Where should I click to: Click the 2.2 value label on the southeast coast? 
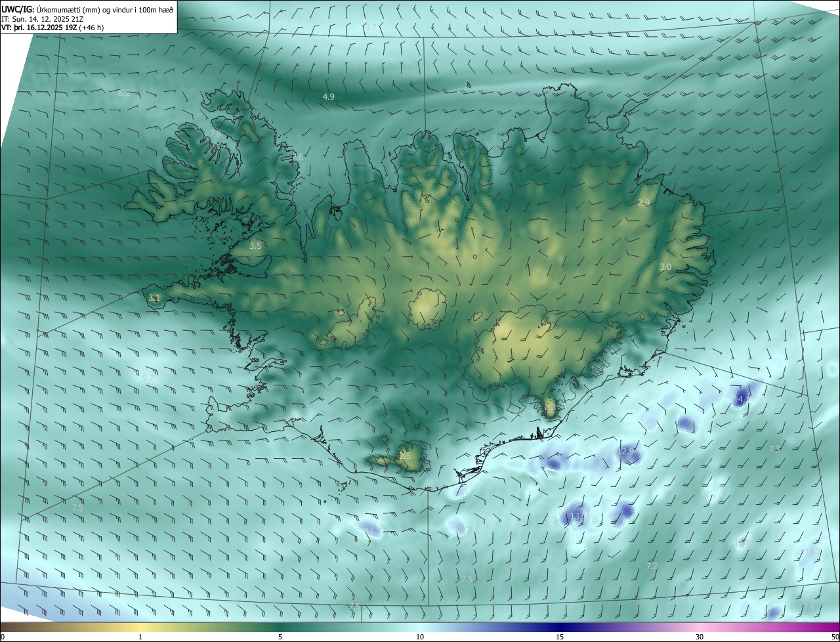click(550, 408)
